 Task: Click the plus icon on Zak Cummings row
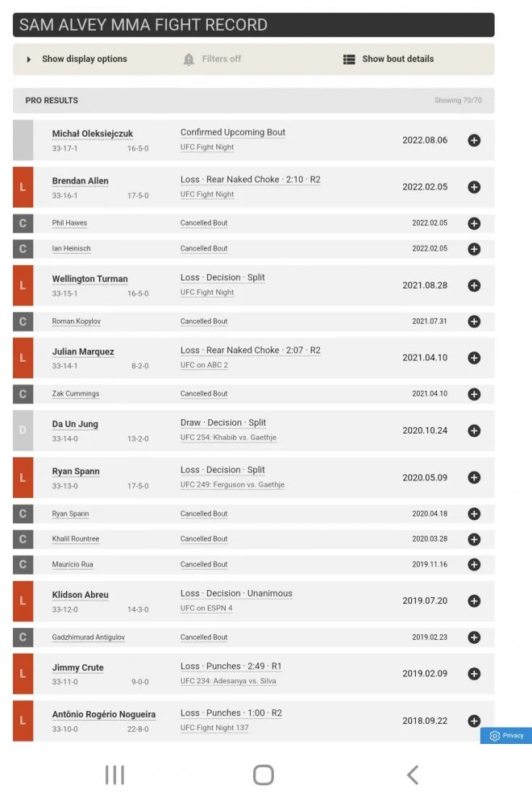tap(474, 393)
